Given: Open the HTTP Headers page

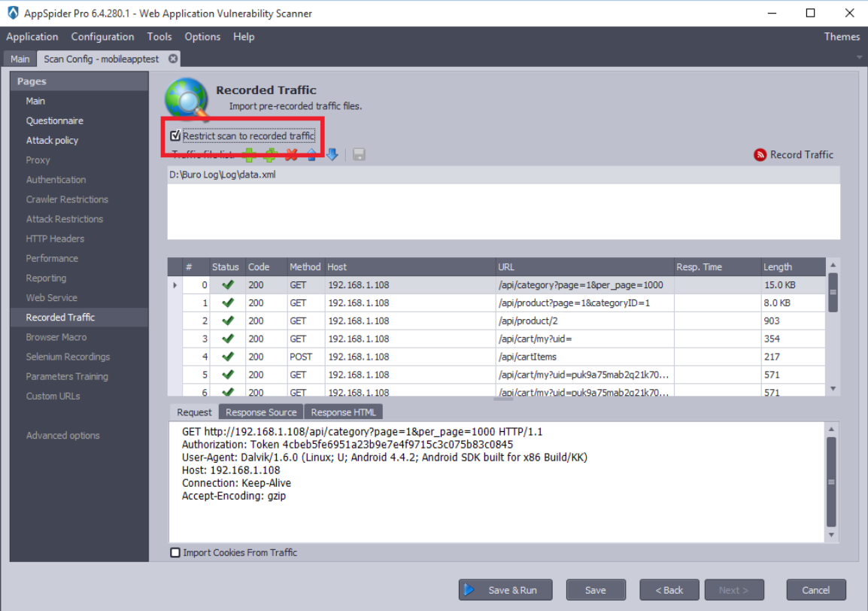Looking at the screenshot, I should (56, 239).
